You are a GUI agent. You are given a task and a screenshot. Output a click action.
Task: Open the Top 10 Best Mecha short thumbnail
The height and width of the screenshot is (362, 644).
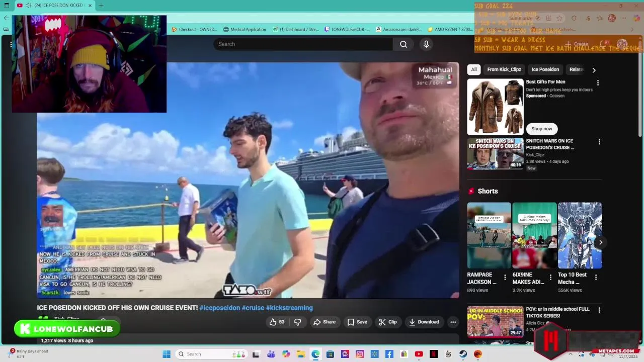[580, 235]
